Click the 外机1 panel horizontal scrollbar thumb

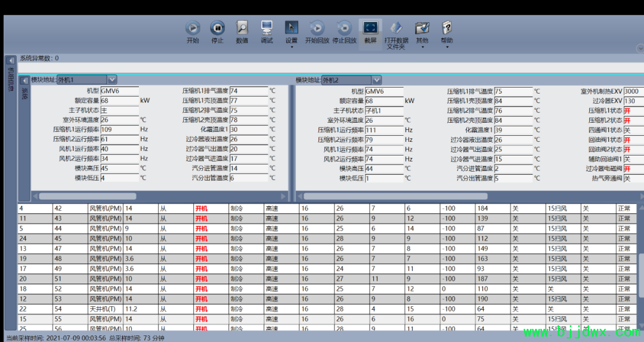coord(88,196)
